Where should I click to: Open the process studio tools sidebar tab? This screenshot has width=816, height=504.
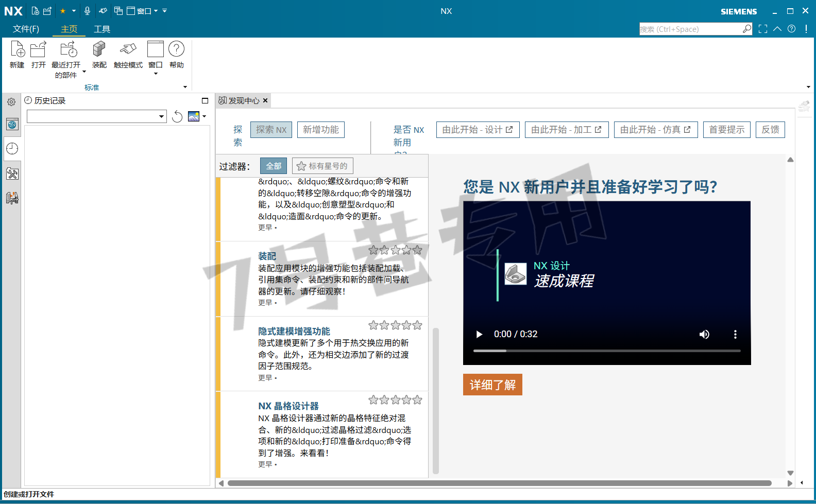point(12,173)
